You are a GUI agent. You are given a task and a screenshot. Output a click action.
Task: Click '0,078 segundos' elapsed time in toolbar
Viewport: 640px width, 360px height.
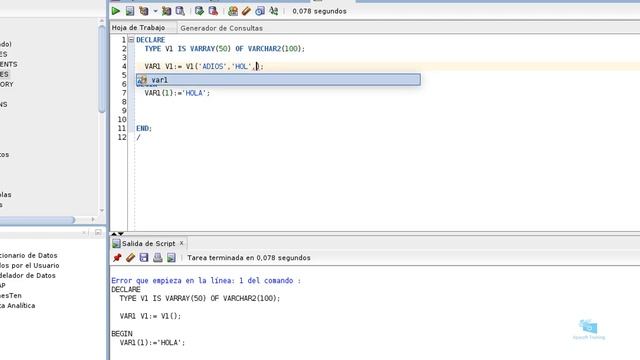[x=319, y=11]
